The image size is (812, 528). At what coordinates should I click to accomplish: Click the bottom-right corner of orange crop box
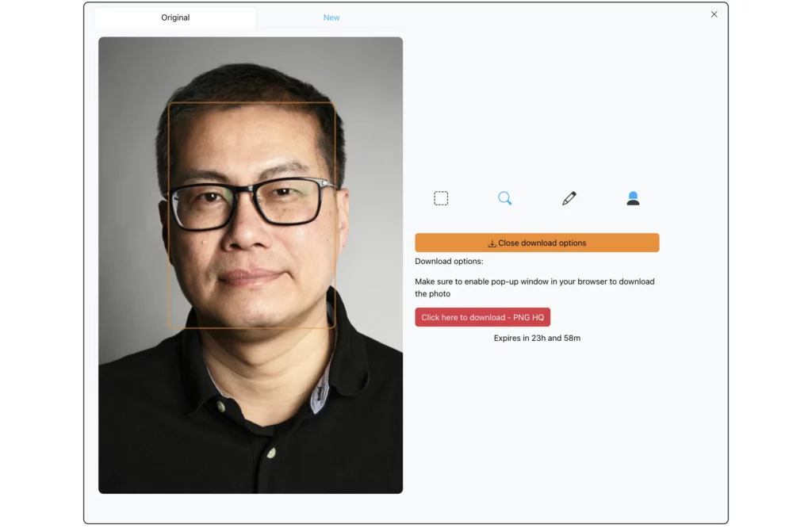point(335,327)
